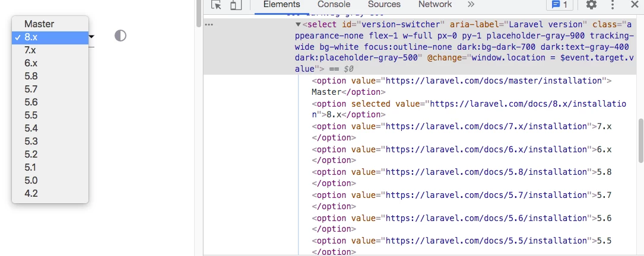Select the 8.x selected option line

(x=469, y=109)
